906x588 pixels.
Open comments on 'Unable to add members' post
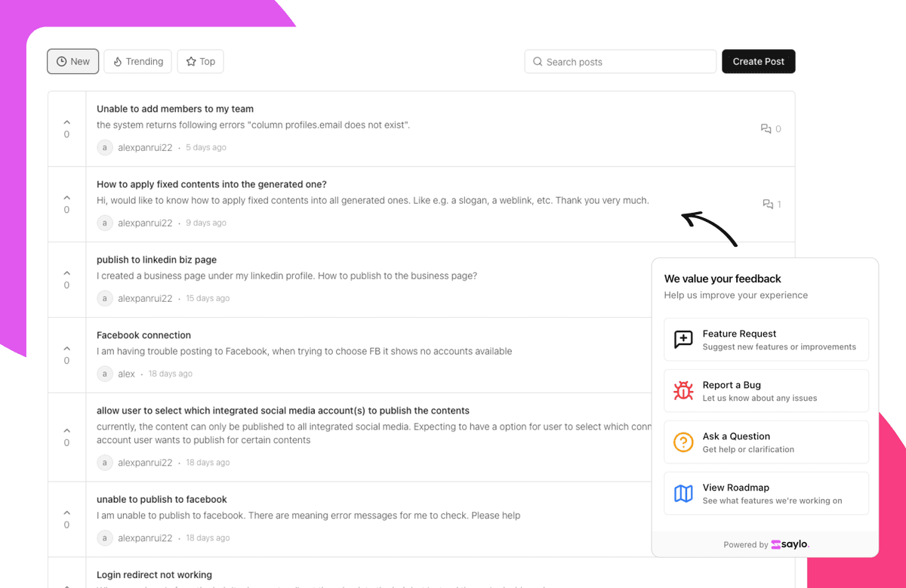click(766, 128)
